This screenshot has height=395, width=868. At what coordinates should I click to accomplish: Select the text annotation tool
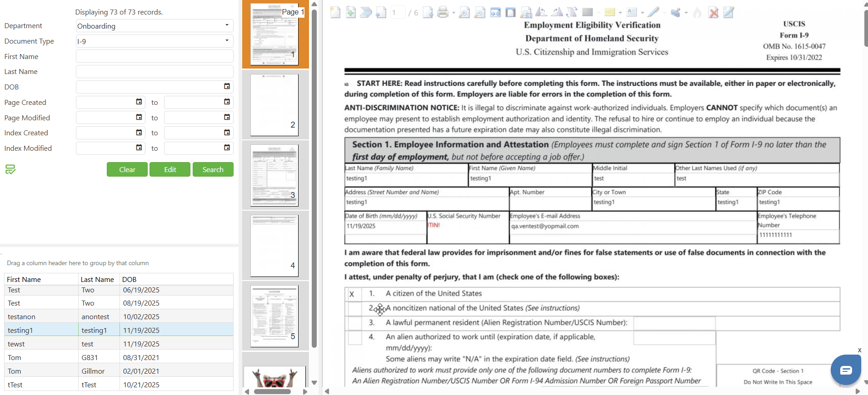tap(632, 12)
